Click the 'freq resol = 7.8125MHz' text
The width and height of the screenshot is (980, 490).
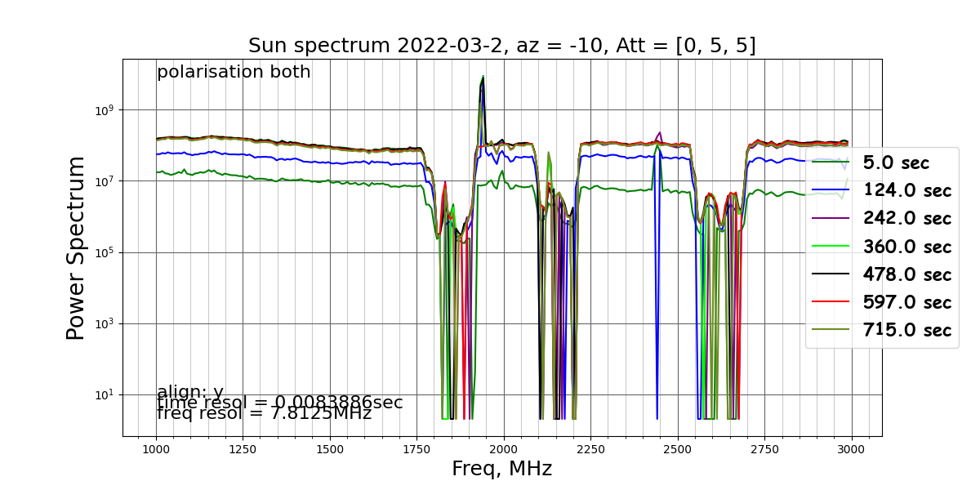(x=265, y=413)
